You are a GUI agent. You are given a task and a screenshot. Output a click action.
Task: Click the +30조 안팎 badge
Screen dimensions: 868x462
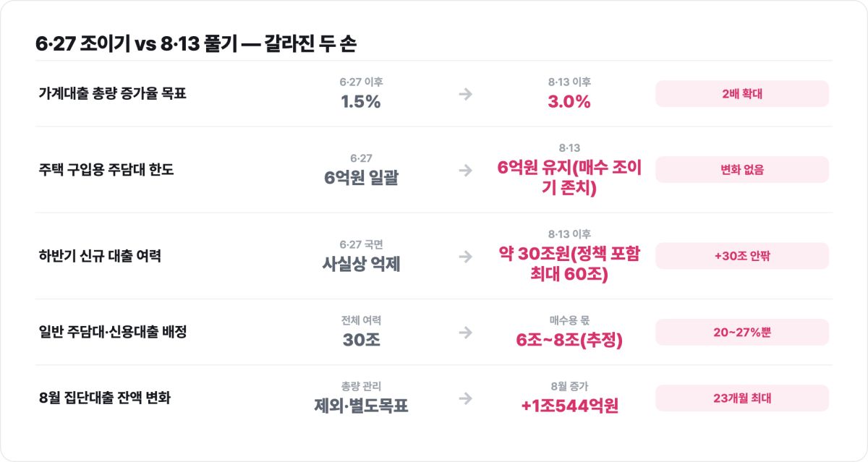click(742, 256)
